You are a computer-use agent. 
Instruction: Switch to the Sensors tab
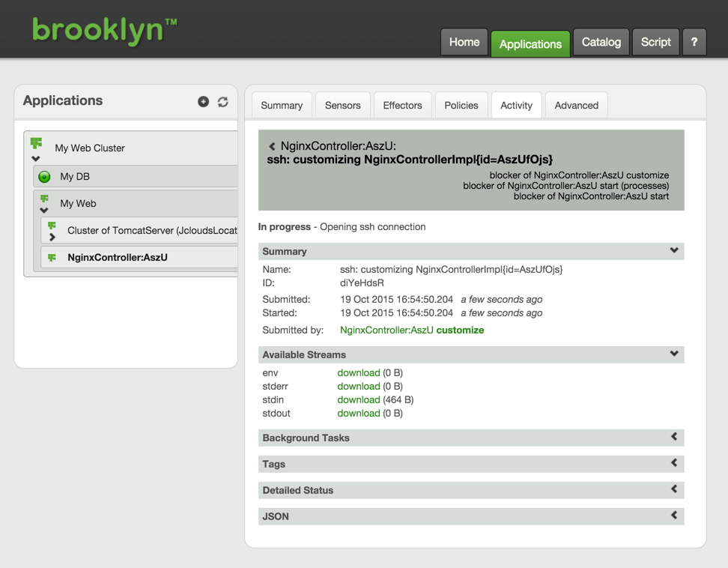pos(342,106)
